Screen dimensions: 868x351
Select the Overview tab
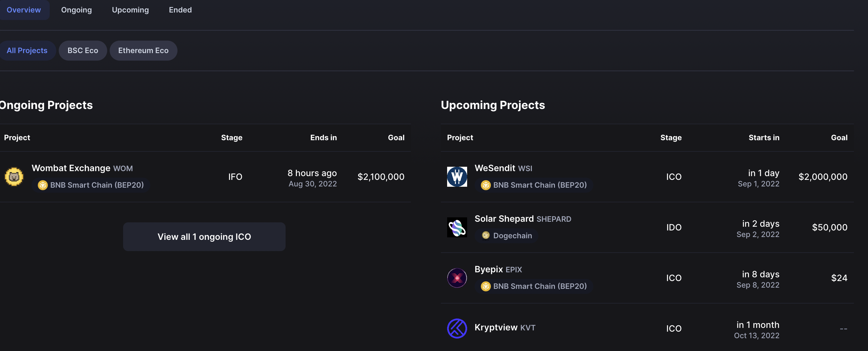tap(23, 10)
